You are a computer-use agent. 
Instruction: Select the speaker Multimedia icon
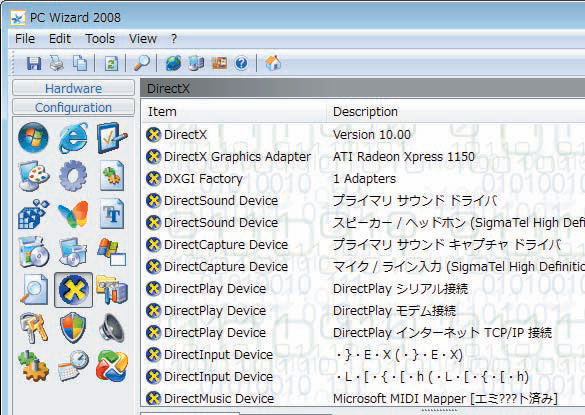coord(112,328)
